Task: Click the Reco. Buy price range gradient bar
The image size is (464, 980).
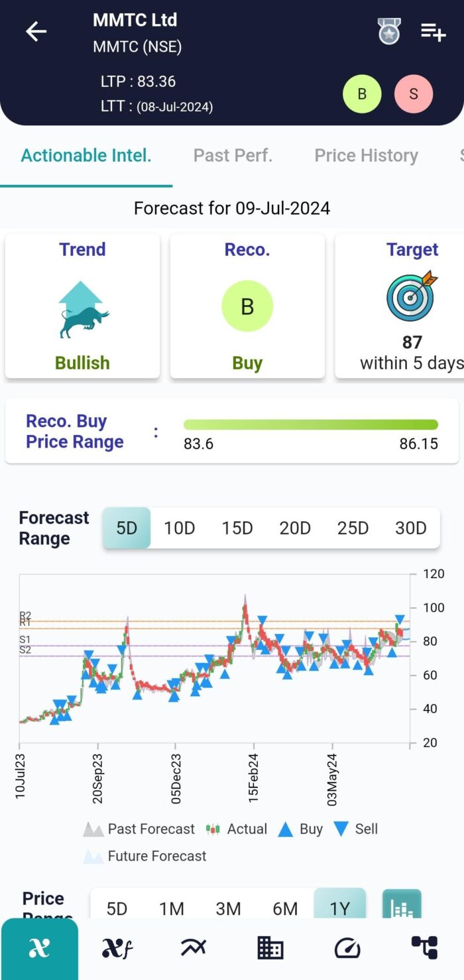Action: click(x=310, y=424)
